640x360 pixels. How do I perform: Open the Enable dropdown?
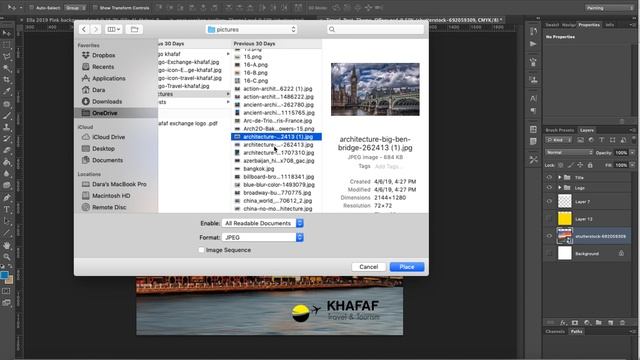coord(262,223)
